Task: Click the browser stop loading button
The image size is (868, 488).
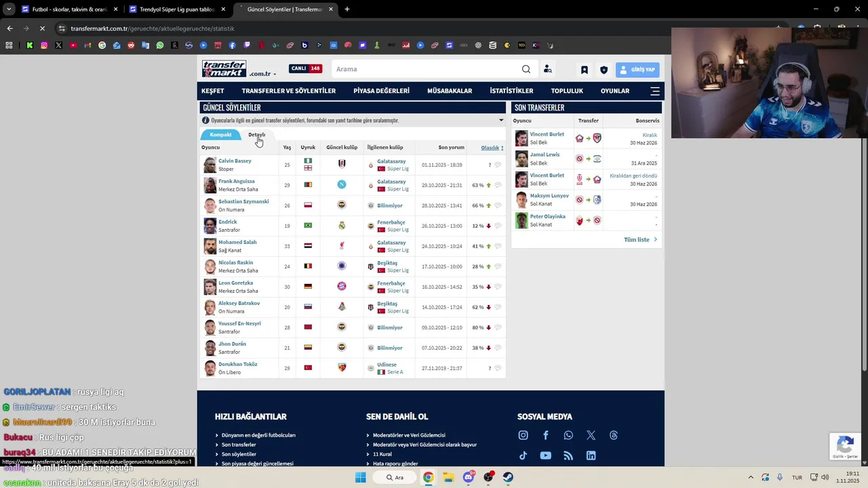Action: pyautogui.click(x=42, y=28)
